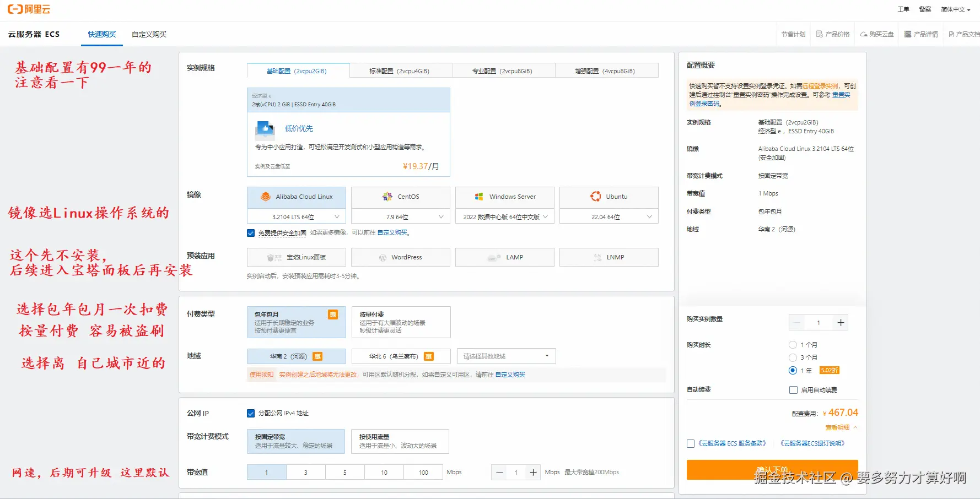980x499 pixels.
Task: Open 产品价格 via its icon
Action: click(819, 34)
